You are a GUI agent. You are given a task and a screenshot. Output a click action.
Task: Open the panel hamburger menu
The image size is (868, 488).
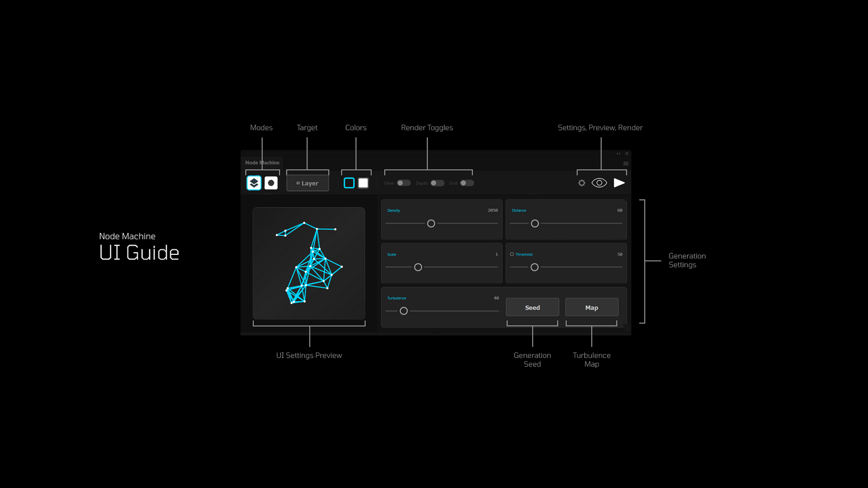pyautogui.click(x=626, y=163)
